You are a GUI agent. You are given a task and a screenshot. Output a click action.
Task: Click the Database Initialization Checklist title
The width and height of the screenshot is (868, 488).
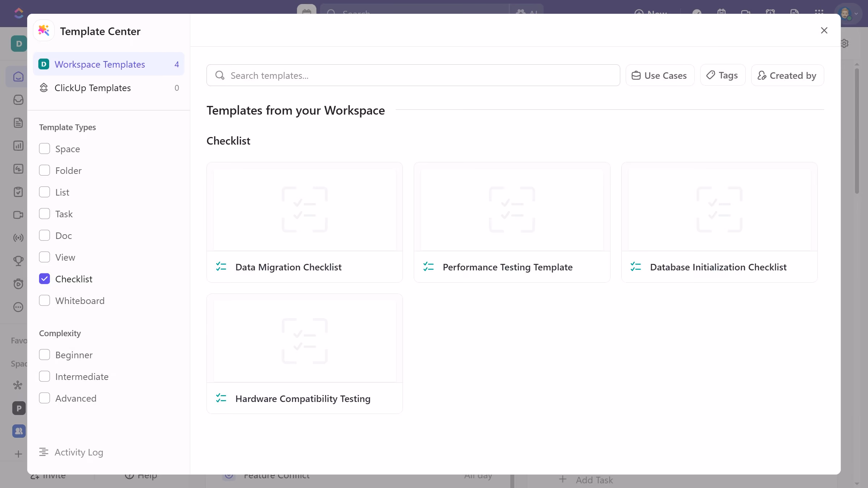(718, 267)
